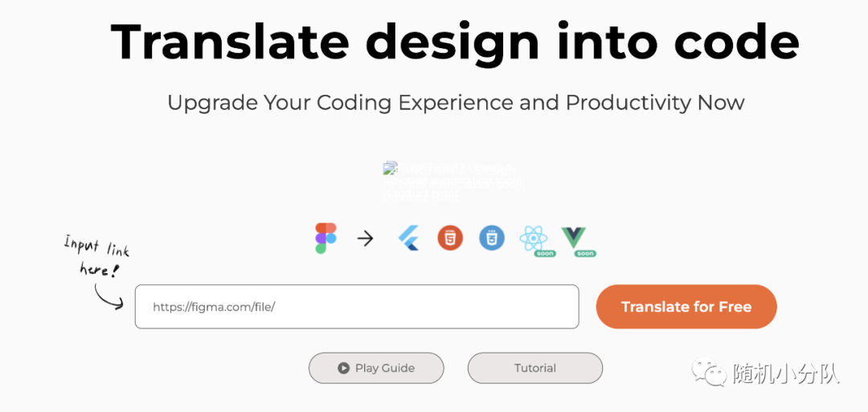Choose the HTML5 shield icon
The width and height of the screenshot is (868, 412).
pos(451,238)
